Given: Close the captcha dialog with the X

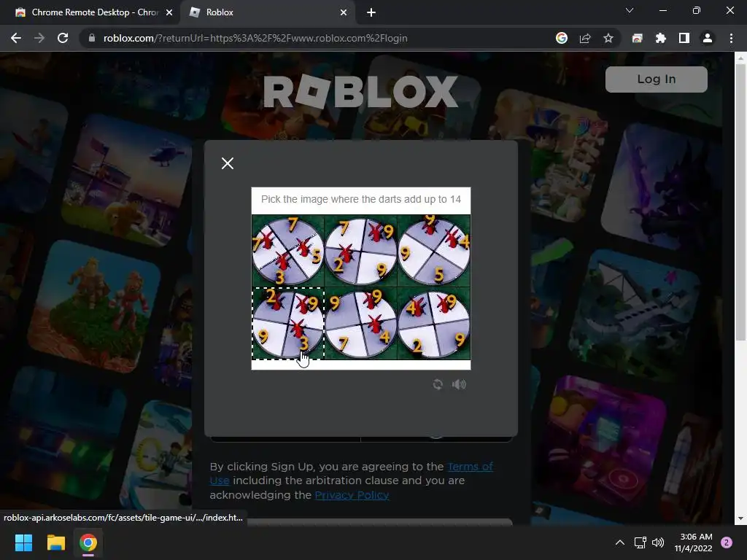Looking at the screenshot, I should pos(228,163).
